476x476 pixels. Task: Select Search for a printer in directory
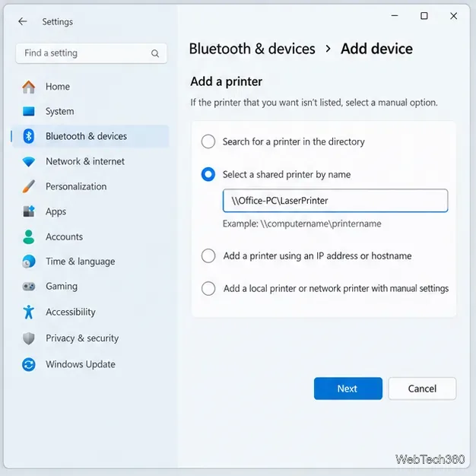coord(208,141)
